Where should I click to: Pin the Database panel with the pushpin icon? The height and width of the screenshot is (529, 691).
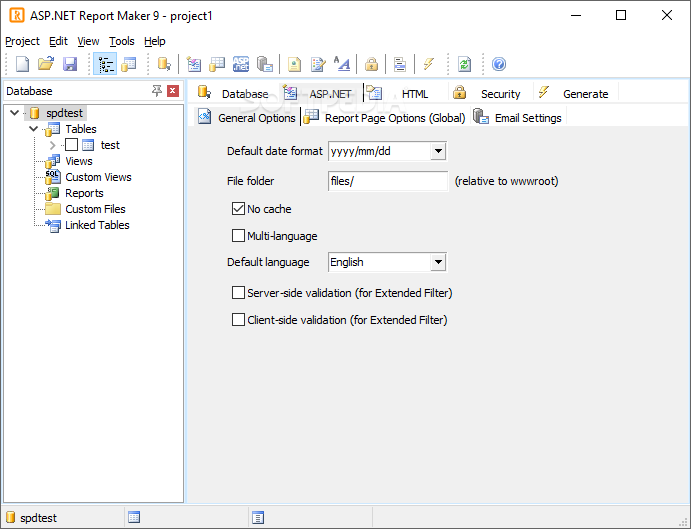click(x=157, y=91)
